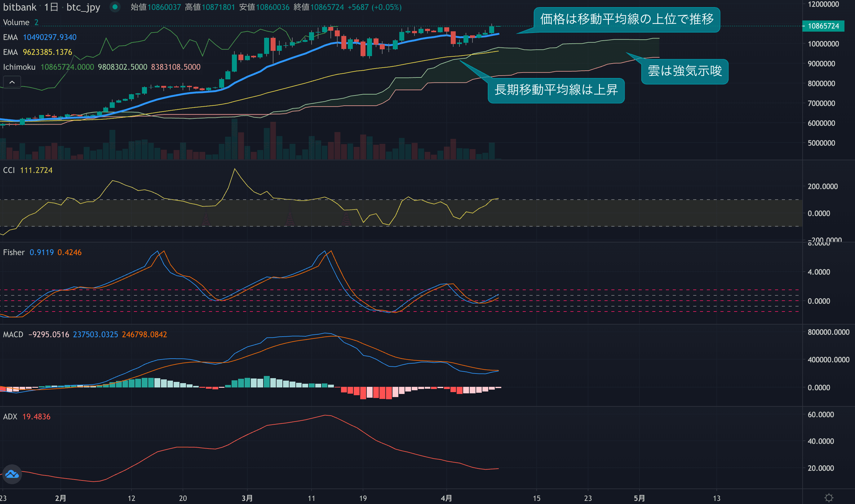Click the 5月 date on time axis
The height and width of the screenshot is (504, 855).
click(639, 498)
